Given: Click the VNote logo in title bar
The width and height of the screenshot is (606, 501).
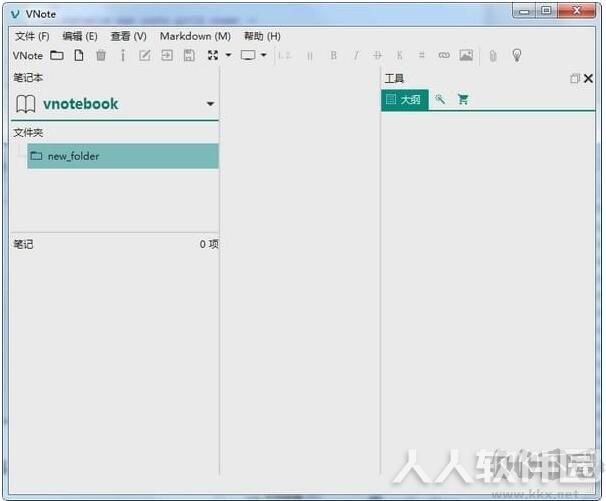Looking at the screenshot, I should (15, 15).
